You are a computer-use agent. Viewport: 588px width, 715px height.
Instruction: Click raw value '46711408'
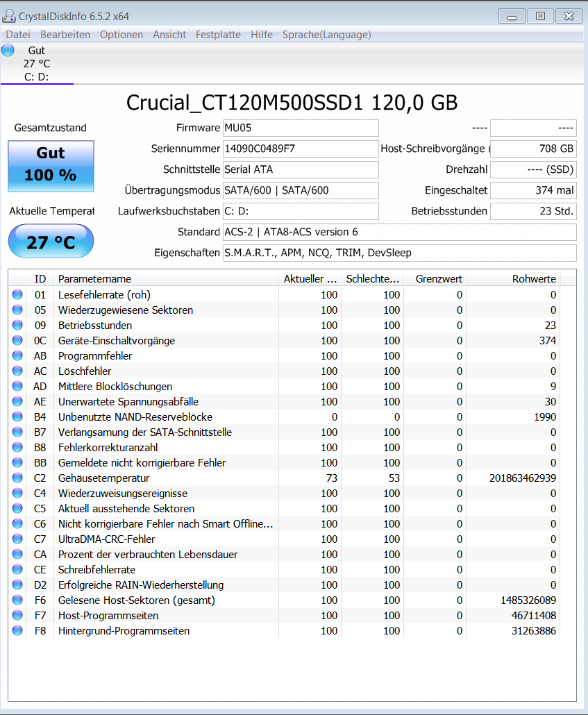[534, 615]
